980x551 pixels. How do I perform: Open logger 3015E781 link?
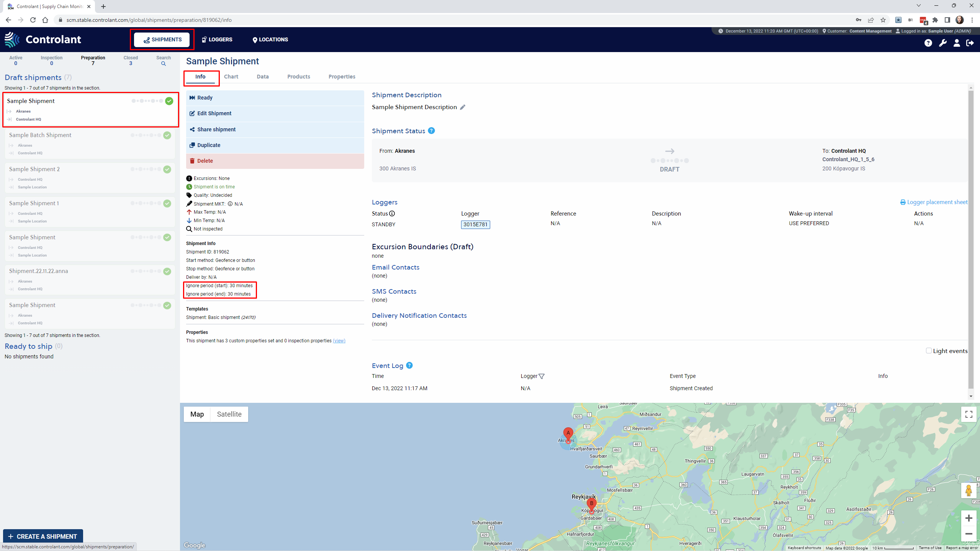coord(475,224)
